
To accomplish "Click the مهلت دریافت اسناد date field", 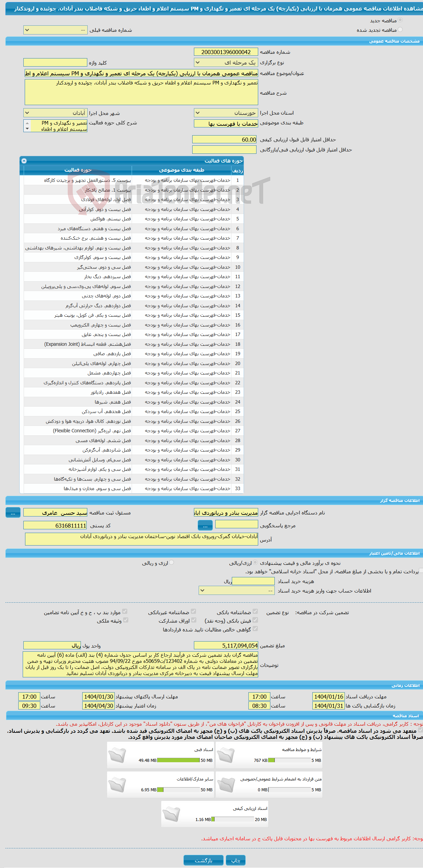I will point(329,697).
